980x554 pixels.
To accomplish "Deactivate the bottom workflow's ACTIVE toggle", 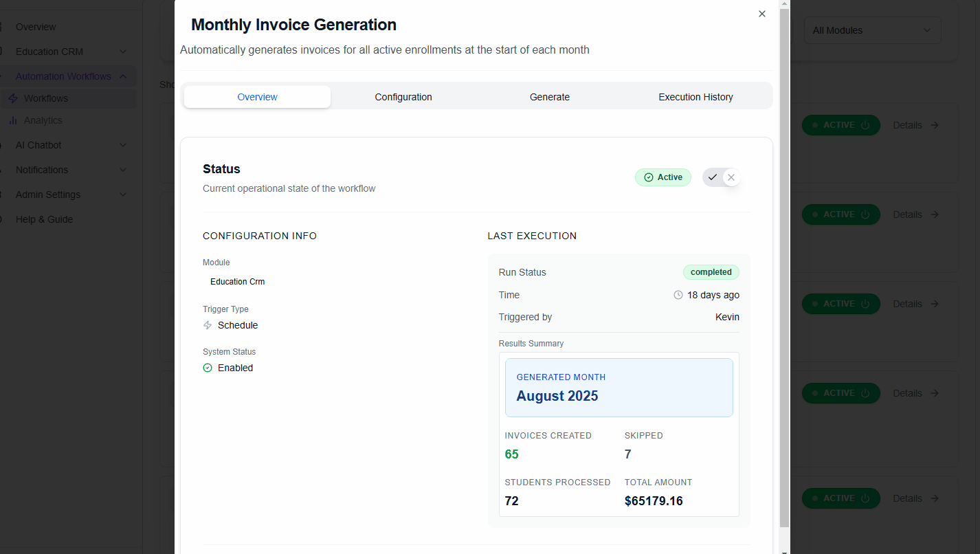I will pos(840,498).
